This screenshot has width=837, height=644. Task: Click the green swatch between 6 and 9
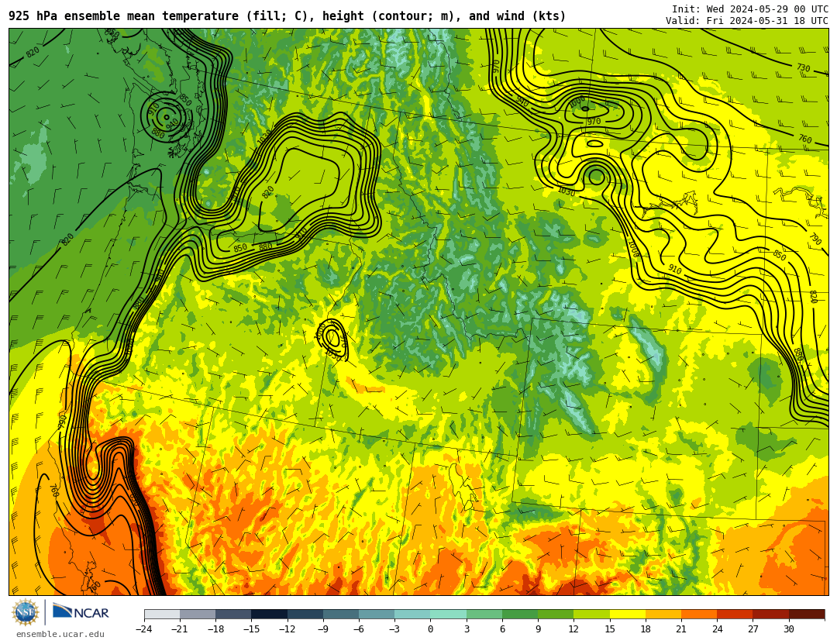pyautogui.click(x=521, y=614)
